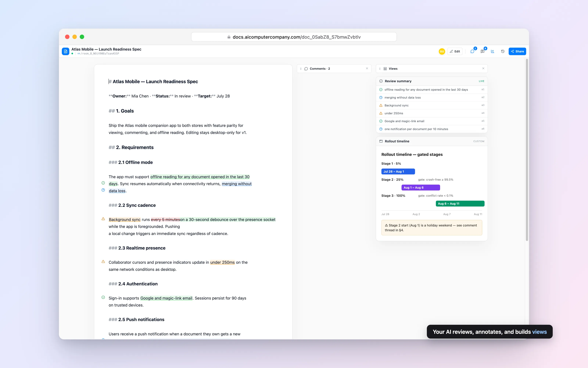The height and width of the screenshot is (368, 588).
Task: Click the CUSTOM badge on Rollout timeline
Action: 479,141
